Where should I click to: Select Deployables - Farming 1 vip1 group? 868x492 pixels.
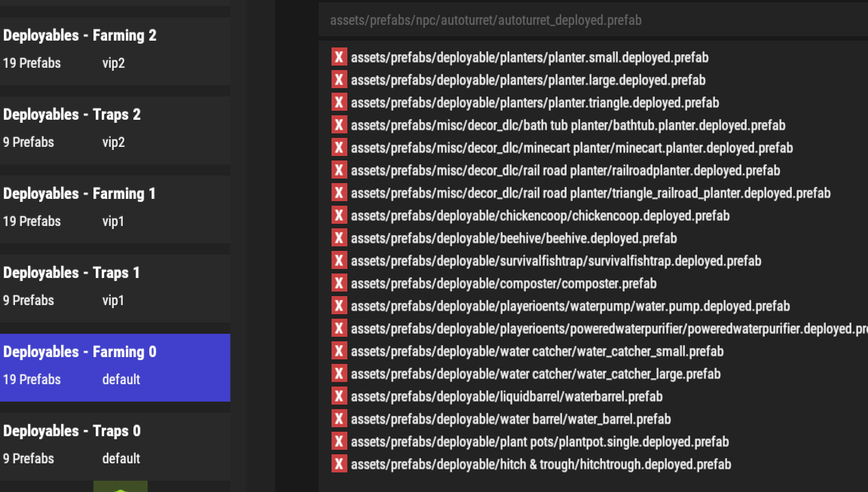click(115, 207)
